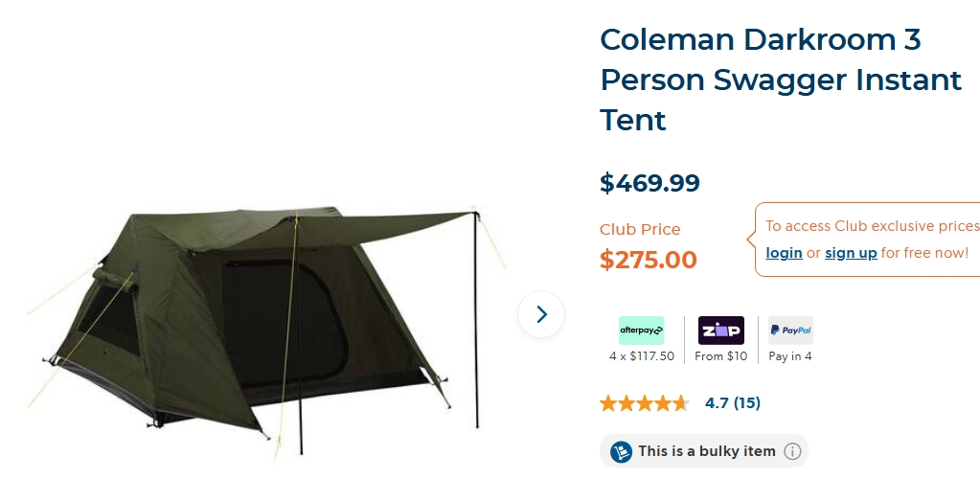Click the Zip payment logo
Image resolution: width=980 pixels, height=503 pixels.
(720, 331)
